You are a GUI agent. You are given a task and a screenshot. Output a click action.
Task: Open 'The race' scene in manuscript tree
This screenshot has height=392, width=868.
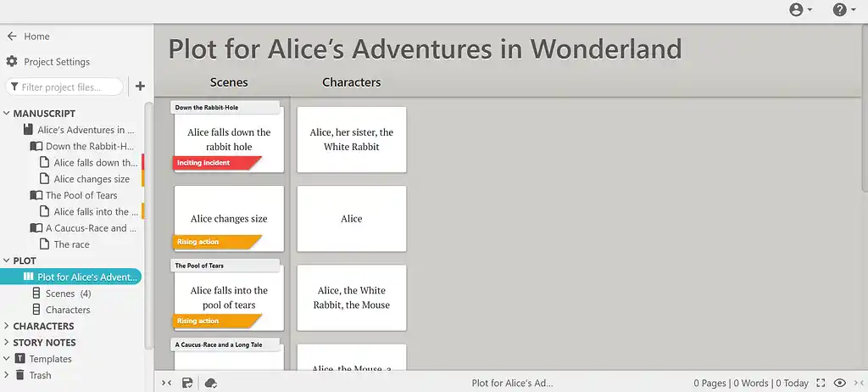71,244
